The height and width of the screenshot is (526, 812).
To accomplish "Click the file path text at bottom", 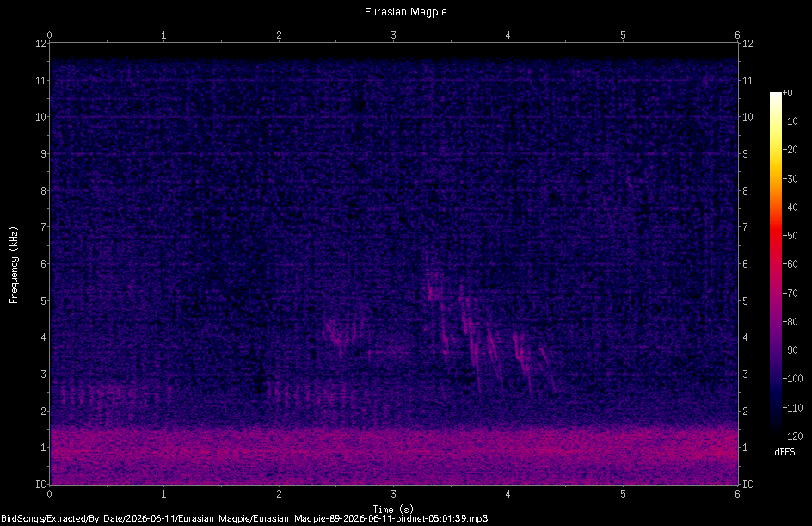I will click(244, 518).
